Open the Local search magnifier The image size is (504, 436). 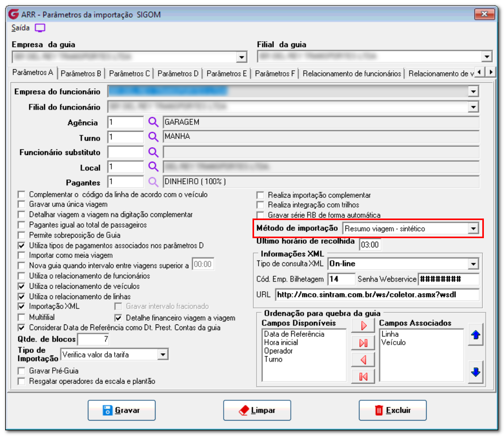point(153,167)
